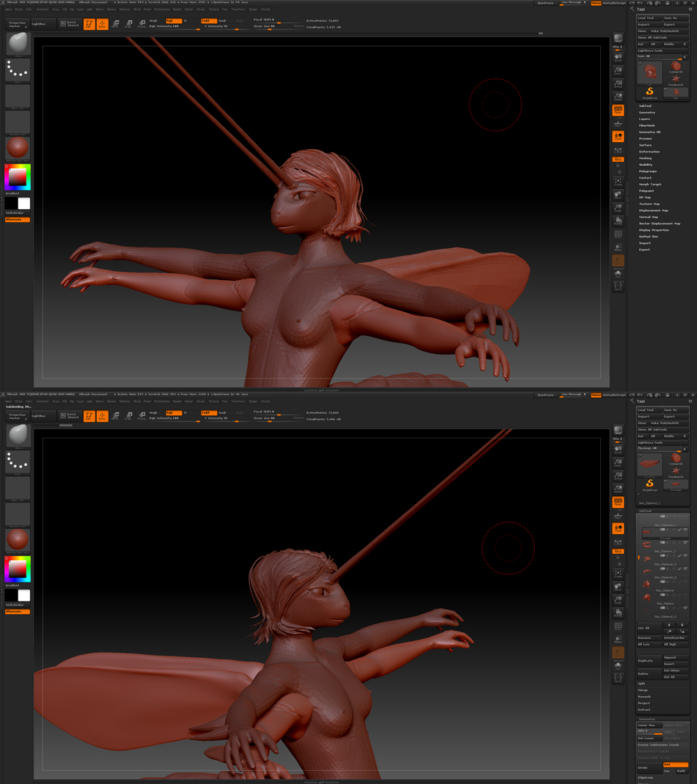The height and width of the screenshot is (784, 697).
Task: Toggle Floor grid in upper window
Action: tap(618, 123)
